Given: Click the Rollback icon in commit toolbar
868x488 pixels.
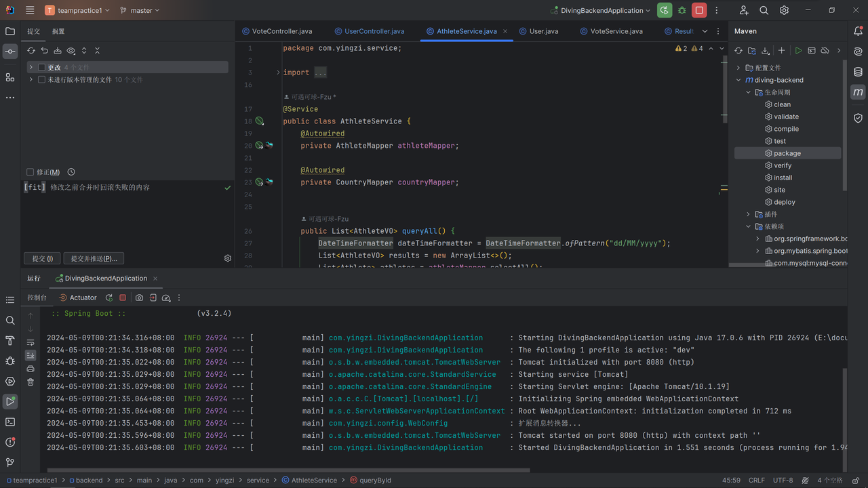Looking at the screenshot, I should pos(44,51).
